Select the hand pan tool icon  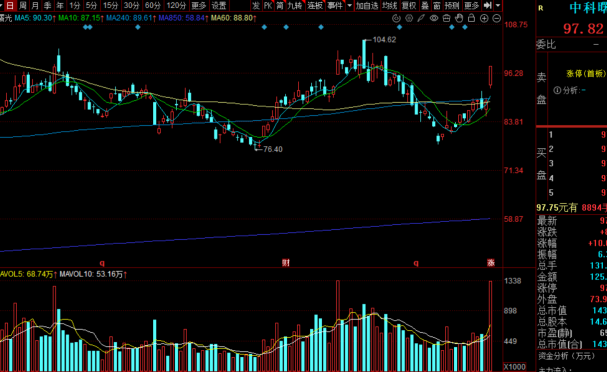[459, 18]
